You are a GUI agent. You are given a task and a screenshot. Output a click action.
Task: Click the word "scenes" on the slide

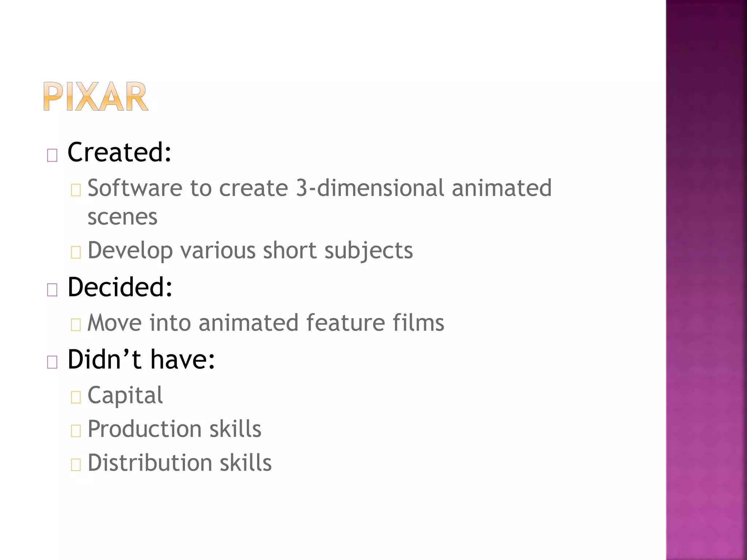pyautogui.click(x=122, y=217)
